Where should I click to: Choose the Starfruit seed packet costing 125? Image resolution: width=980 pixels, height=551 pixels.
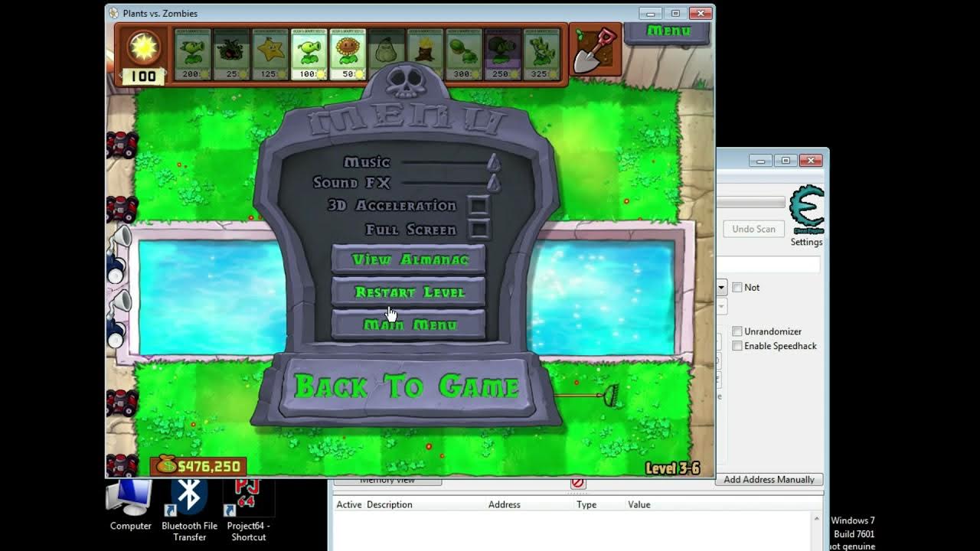[x=270, y=54]
